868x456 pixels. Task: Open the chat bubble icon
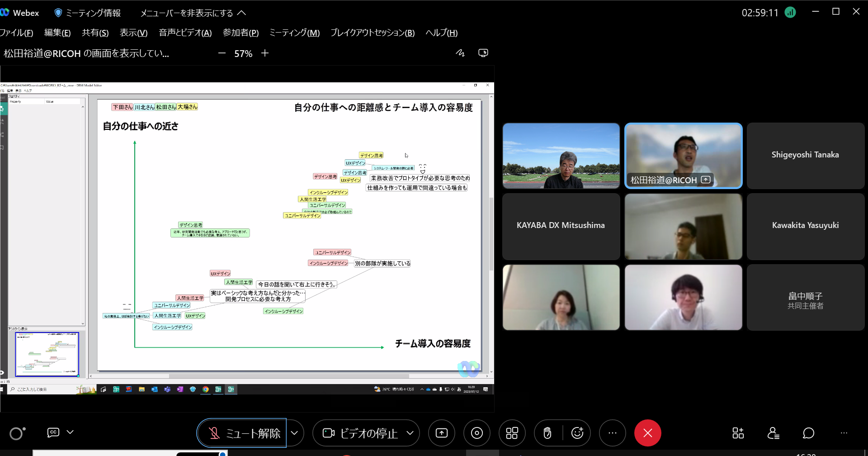point(808,433)
